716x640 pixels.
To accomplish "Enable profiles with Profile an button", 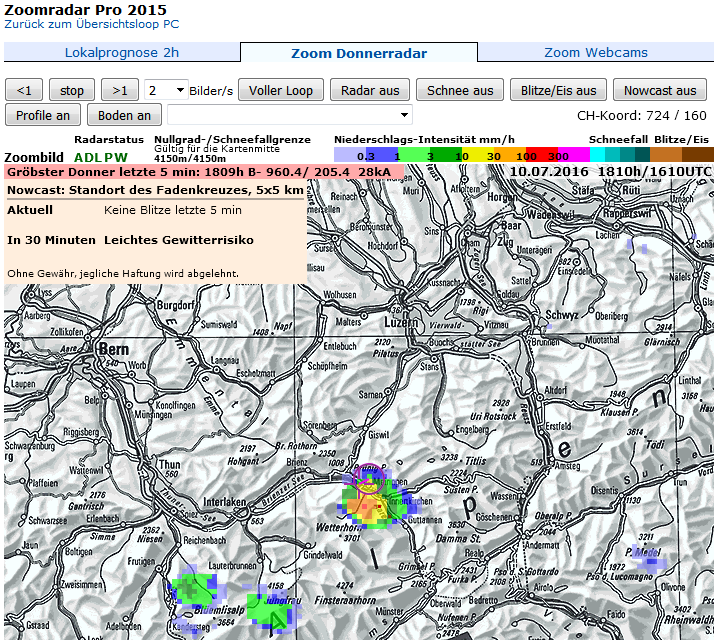I will point(43,115).
